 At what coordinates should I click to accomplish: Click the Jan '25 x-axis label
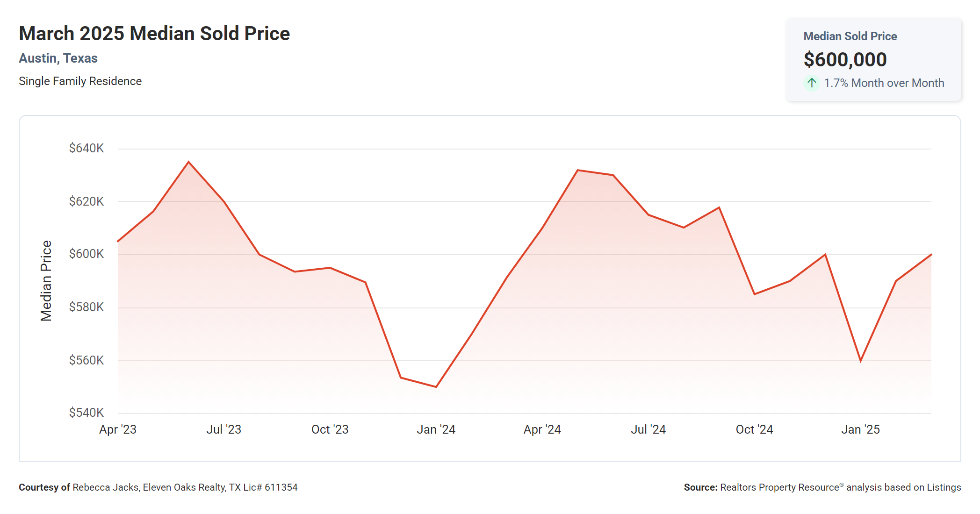point(860,429)
